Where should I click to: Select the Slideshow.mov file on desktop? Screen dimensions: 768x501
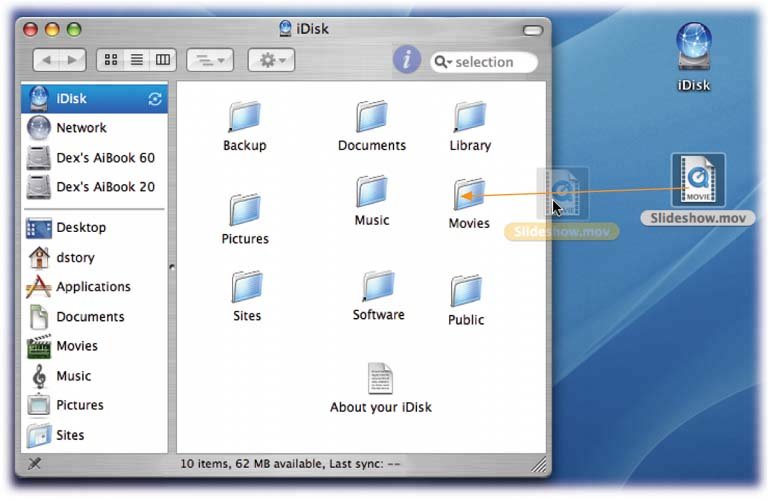(x=697, y=182)
